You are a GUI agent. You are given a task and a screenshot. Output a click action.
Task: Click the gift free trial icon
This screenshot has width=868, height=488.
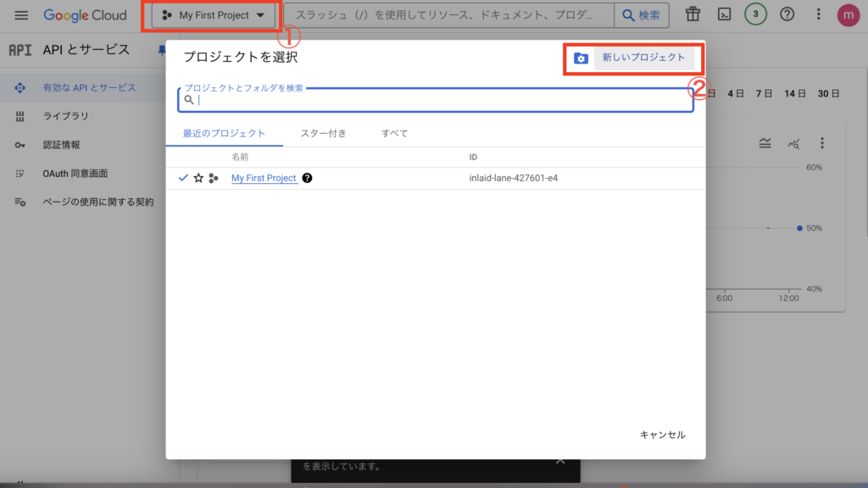coord(693,14)
